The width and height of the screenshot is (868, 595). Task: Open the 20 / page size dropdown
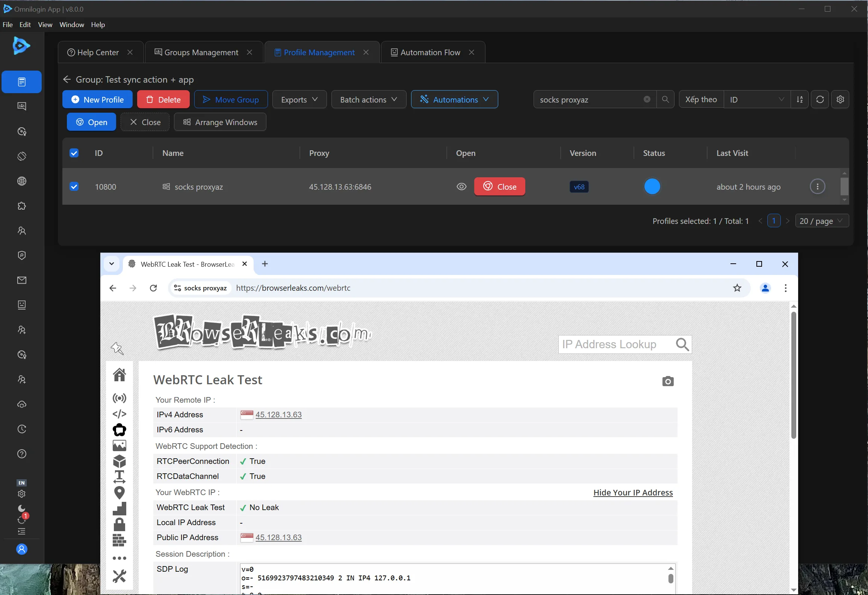pyautogui.click(x=821, y=221)
